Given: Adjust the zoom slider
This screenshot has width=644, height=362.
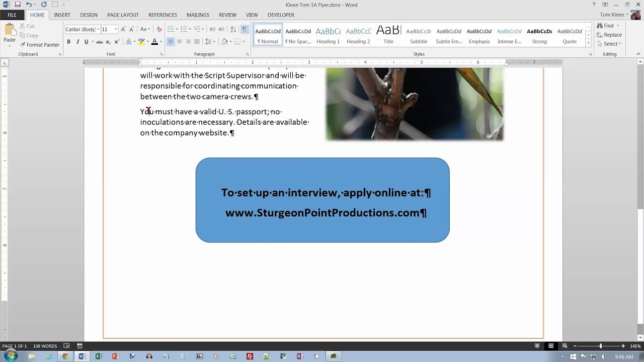Looking at the screenshot, I should [x=600, y=346].
